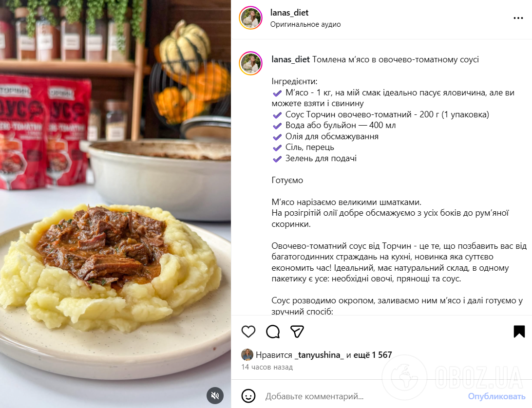Screen dimensions: 532x408
Task: Like the post with the heart icon
Action: [x=248, y=332]
